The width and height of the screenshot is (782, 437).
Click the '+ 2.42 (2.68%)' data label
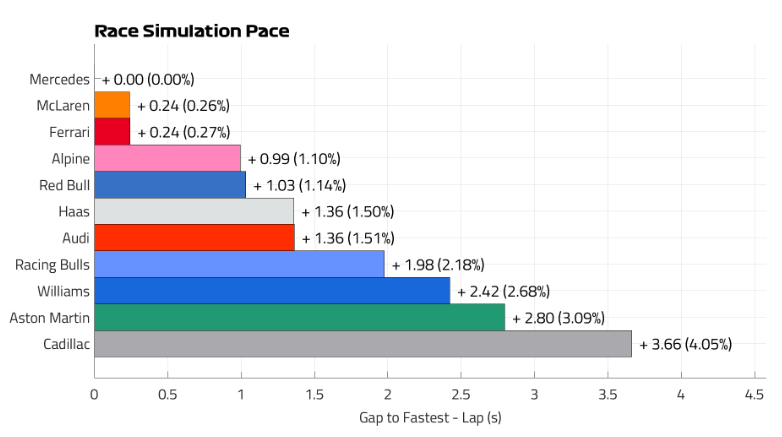(x=503, y=291)
